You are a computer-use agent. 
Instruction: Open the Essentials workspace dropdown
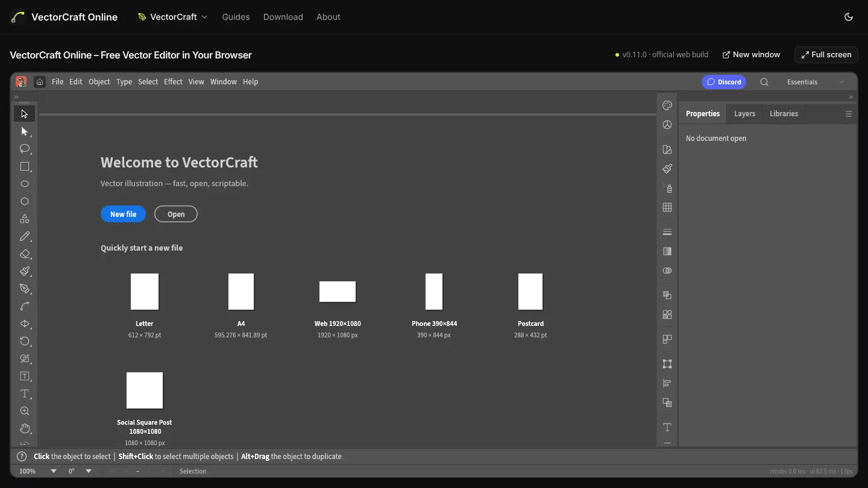point(816,82)
